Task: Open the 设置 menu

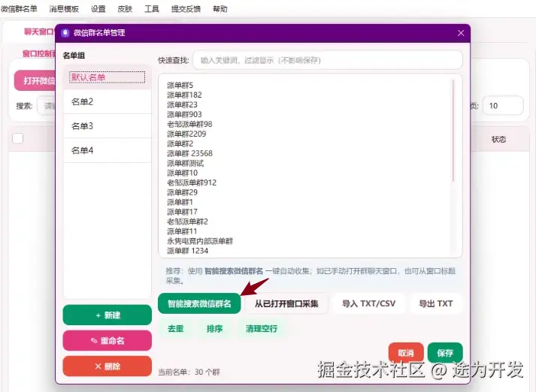Action: [x=98, y=9]
